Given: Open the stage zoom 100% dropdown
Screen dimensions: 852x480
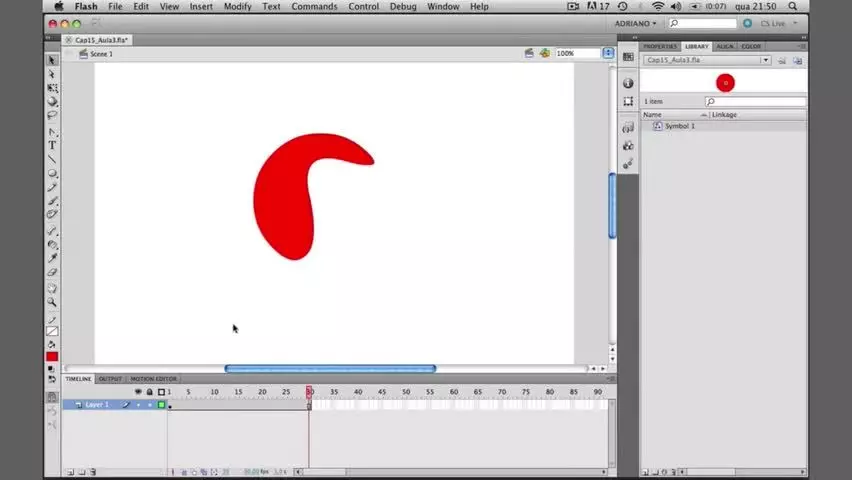Looking at the screenshot, I should click(608, 53).
